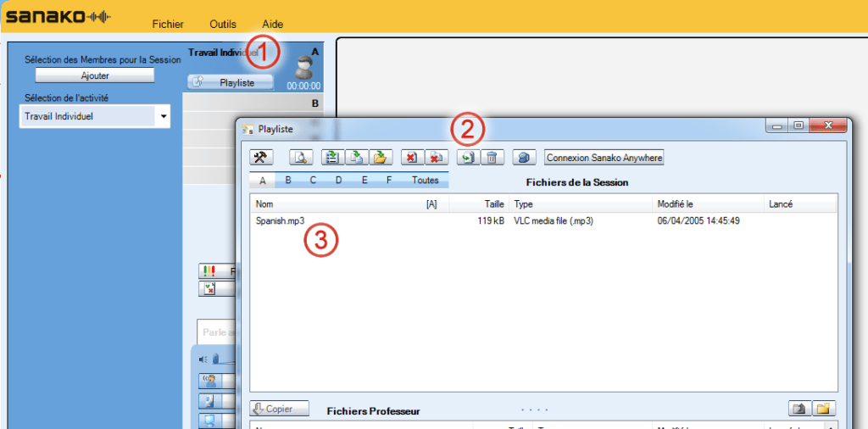868x429 pixels.
Task: Open the hammer-and-wrench settings tool in Playliste
Action: pos(261,158)
